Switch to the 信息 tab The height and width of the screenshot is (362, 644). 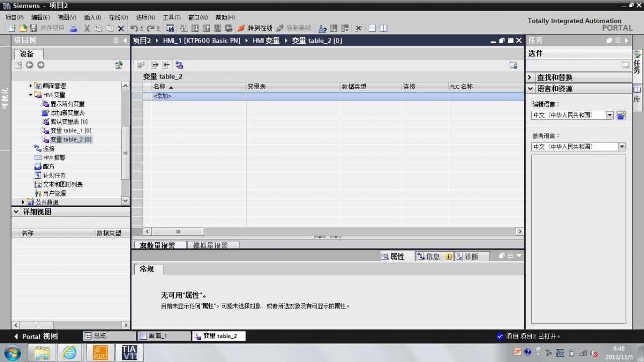(434, 256)
